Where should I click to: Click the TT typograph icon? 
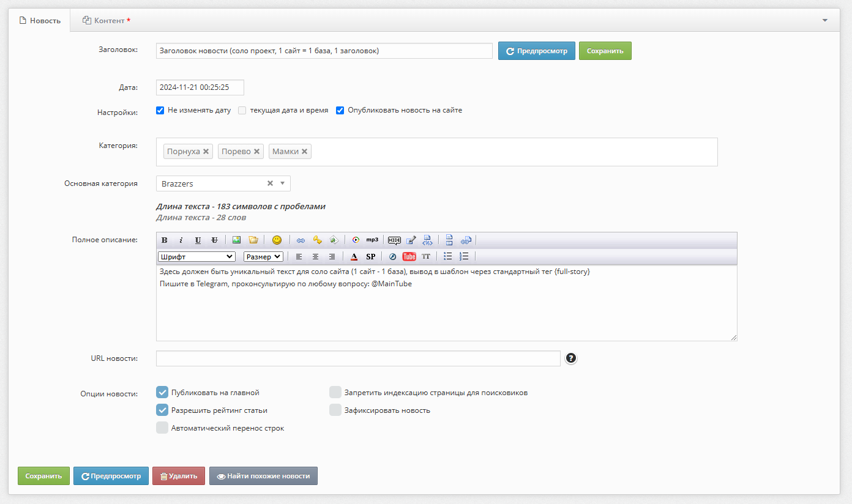click(x=426, y=256)
